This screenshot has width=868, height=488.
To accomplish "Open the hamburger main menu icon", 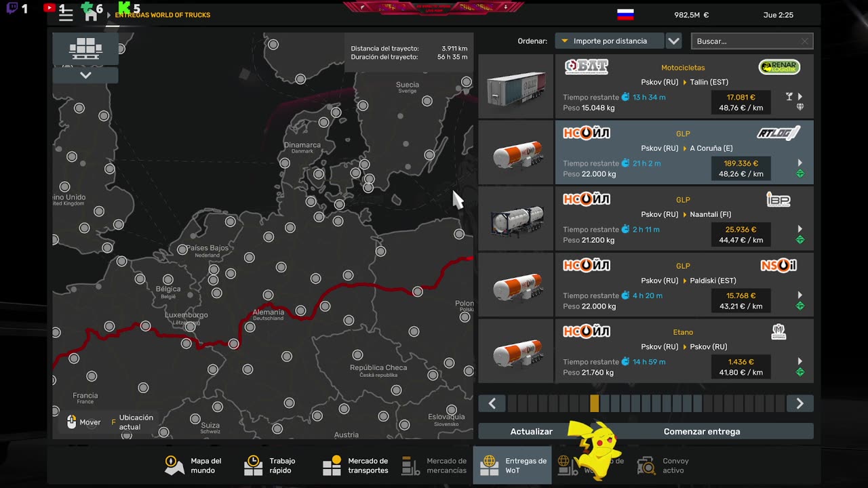I will click(x=66, y=15).
